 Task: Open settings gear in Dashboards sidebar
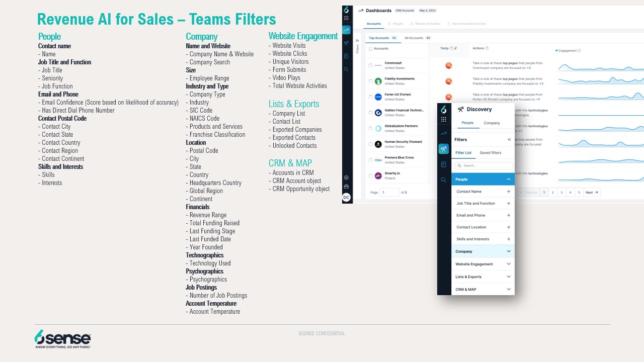(346, 177)
